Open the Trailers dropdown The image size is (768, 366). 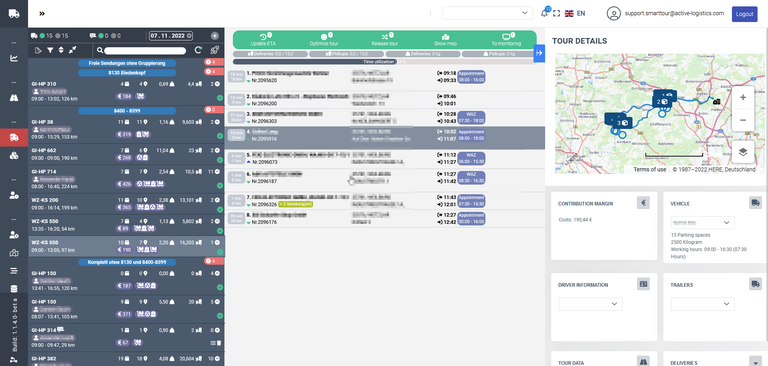click(x=702, y=304)
